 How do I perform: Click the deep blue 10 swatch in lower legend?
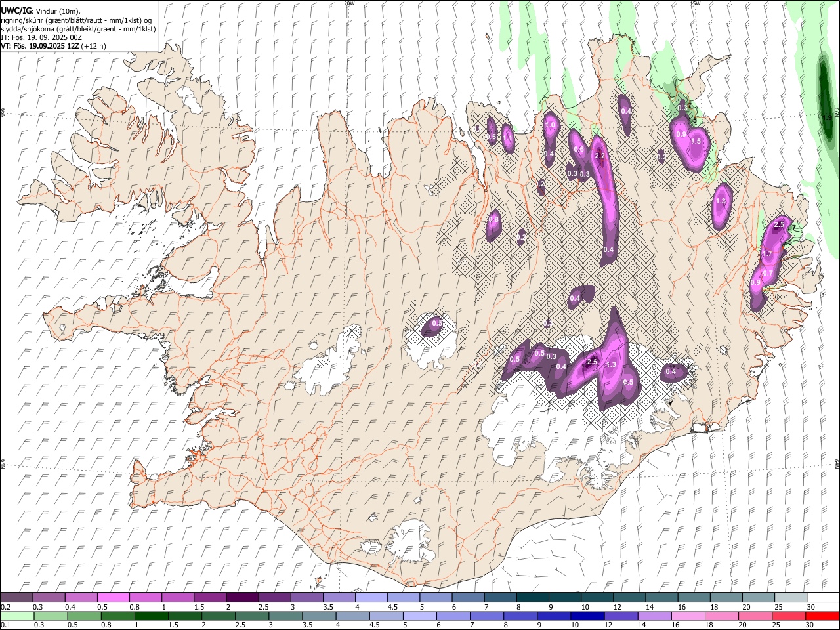588,616
